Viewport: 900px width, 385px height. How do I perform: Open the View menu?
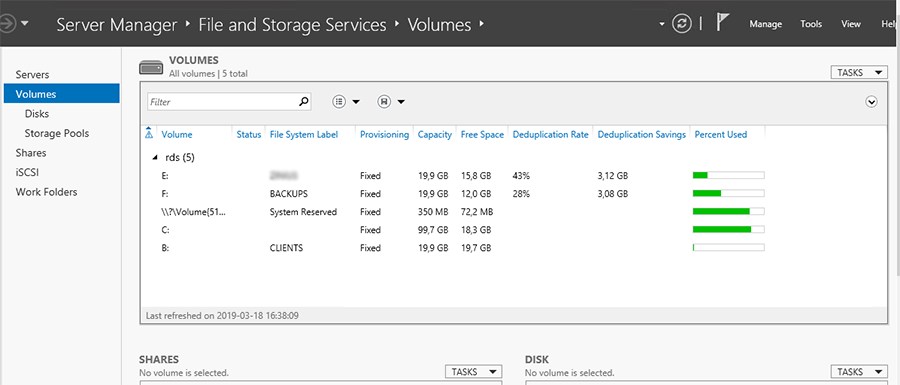click(851, 24)
